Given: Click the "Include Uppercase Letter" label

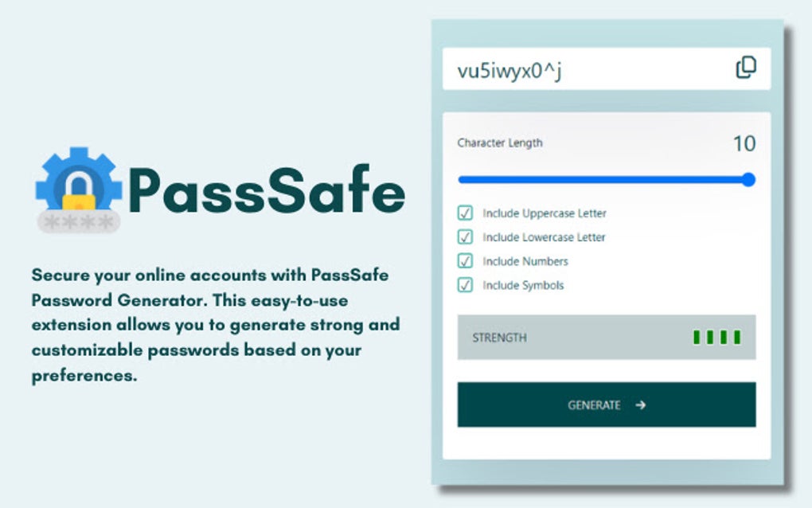Looking at the screenshot, I should click(545, 213).
